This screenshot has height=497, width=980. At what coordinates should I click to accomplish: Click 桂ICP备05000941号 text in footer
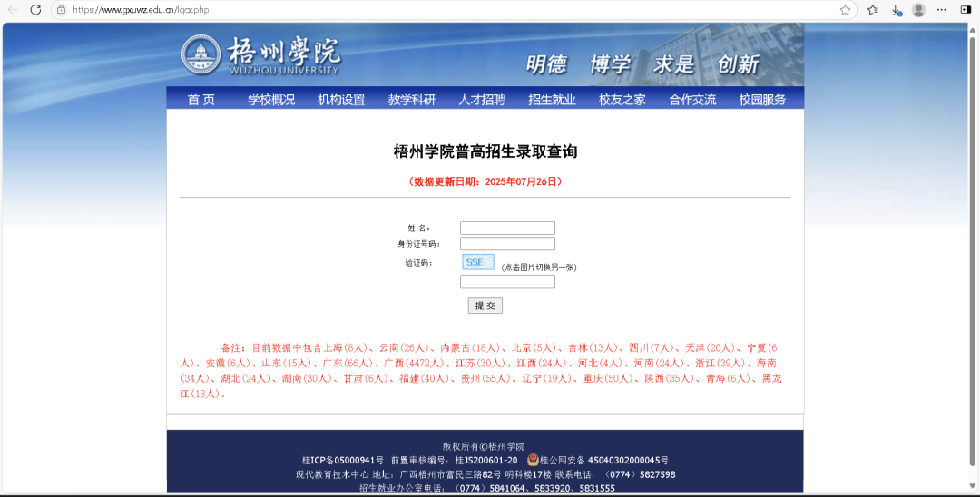(x=343, y=460)
